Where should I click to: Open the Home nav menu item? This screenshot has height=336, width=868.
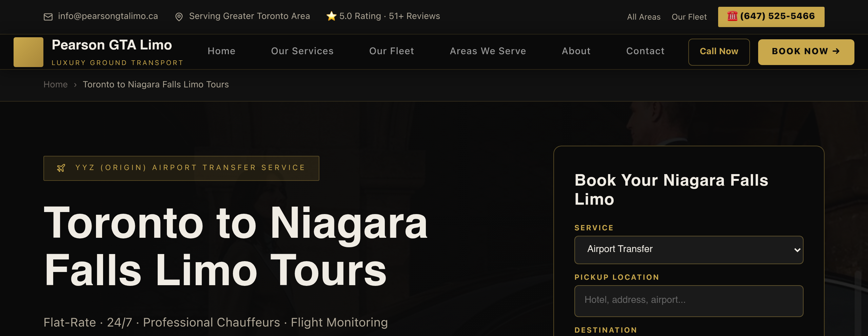221,51
